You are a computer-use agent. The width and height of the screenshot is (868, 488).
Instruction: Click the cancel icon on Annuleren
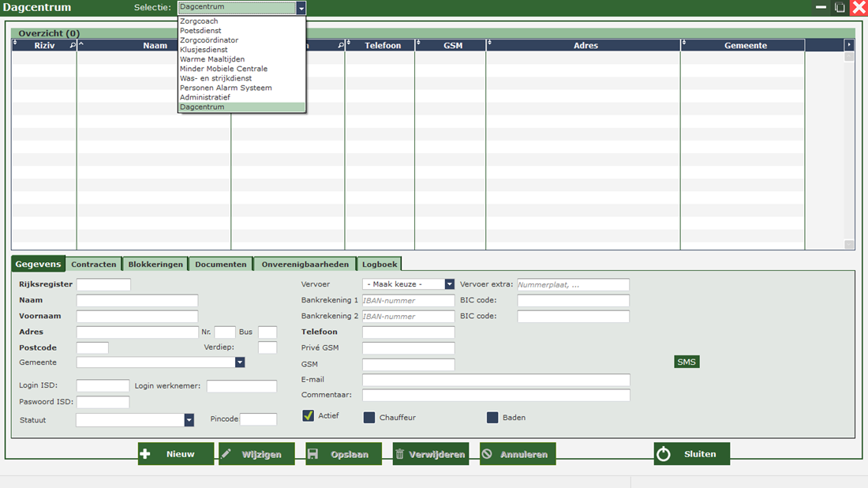pyautogui.click(x=487, y=454)
